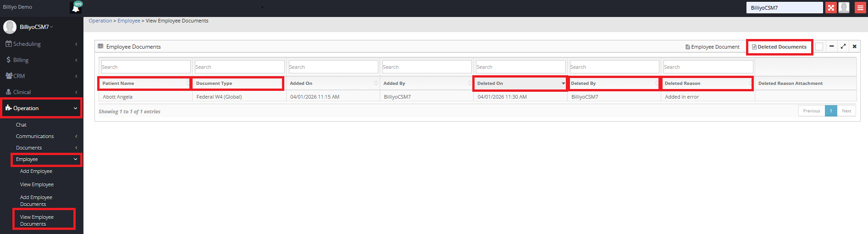Click the Clinical doctor icon

8,92
